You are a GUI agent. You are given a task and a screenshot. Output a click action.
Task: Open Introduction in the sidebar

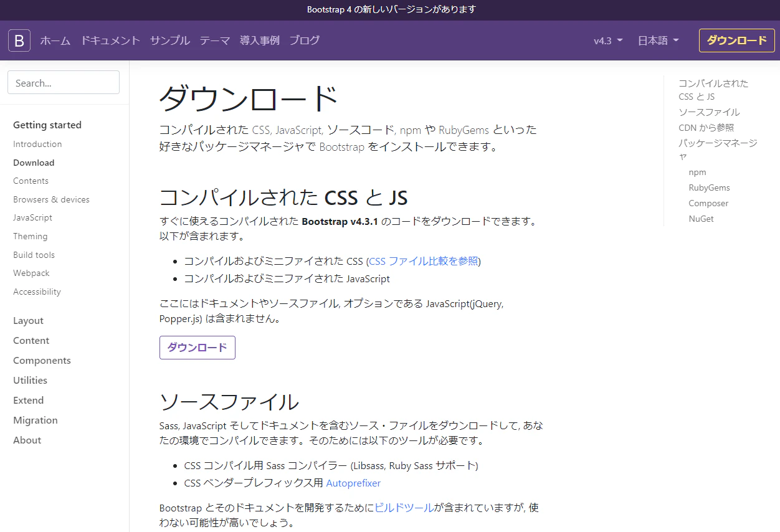(37, 144)
